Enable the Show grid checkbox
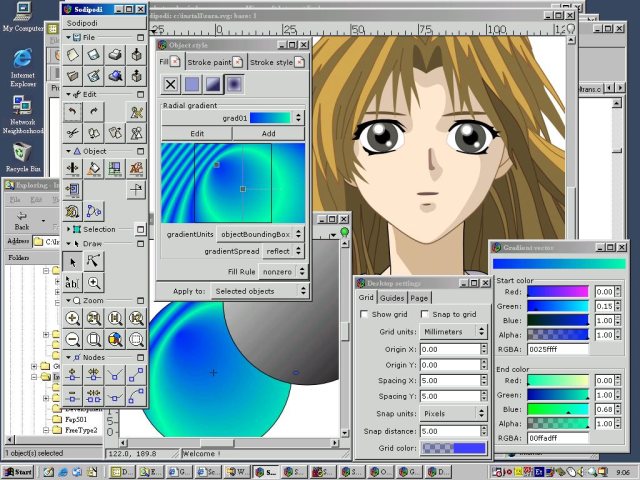This screenshot has width=640, height=480. 364,314
